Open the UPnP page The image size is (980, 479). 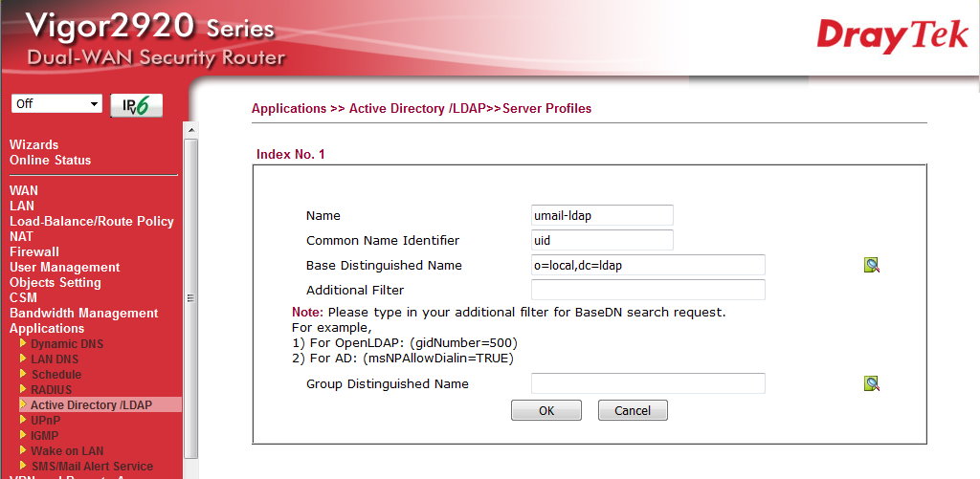point(46,421)
